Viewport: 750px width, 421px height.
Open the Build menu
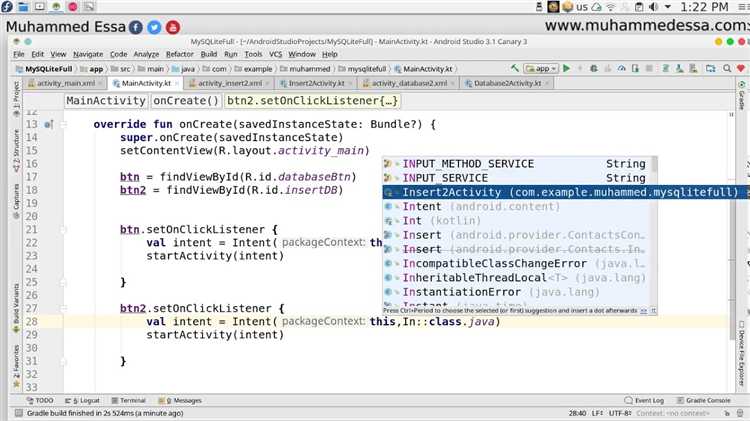pyautogui.click(x=209, y=54)
